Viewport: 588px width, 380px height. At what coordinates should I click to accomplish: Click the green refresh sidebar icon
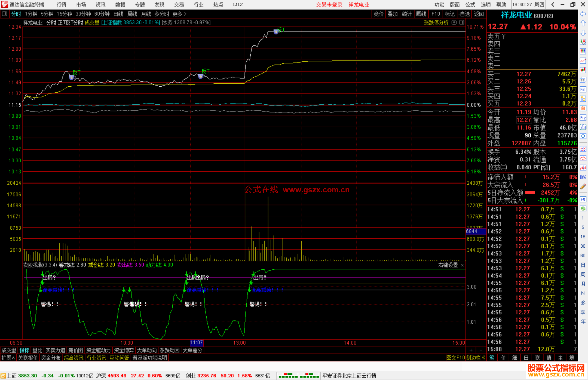(x=583, y=209)
